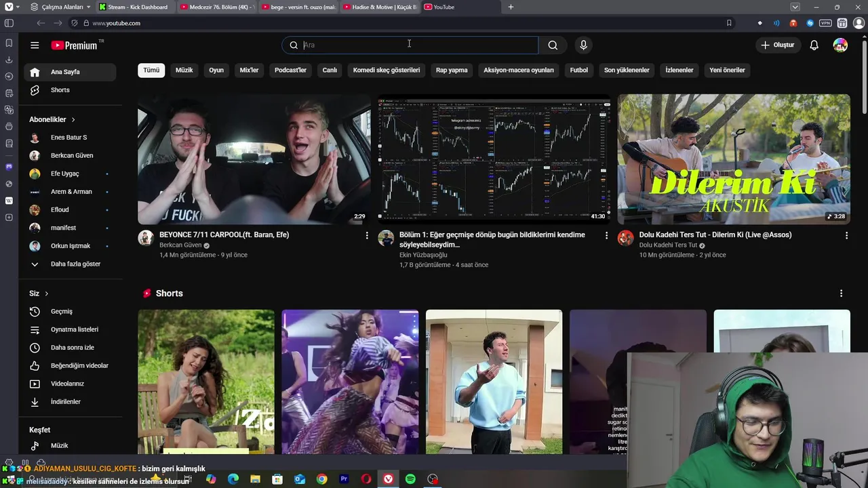Play BEYONCE 7/11 CARPOOL video thumbnail

click(x=254, y=159)
